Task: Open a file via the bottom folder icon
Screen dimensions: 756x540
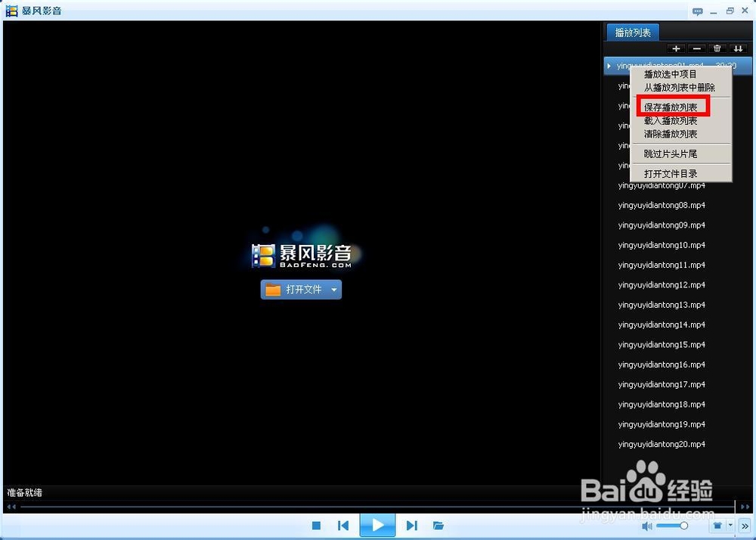Action: pos(438,526)
